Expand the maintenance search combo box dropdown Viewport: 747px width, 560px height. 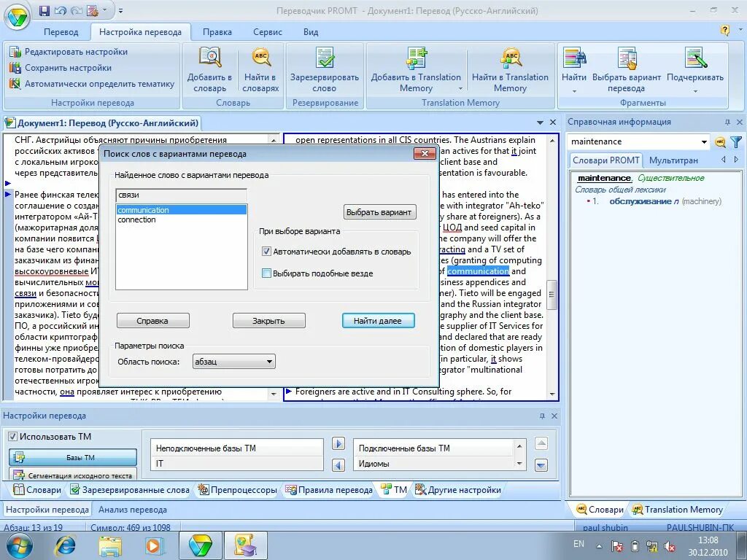[x=704, y=142]
